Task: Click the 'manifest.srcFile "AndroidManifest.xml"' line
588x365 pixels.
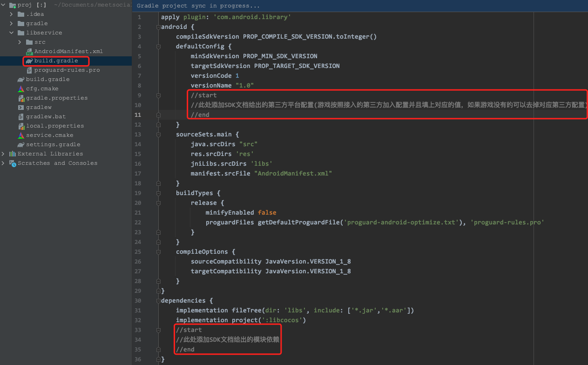Action: click(262, 174)
